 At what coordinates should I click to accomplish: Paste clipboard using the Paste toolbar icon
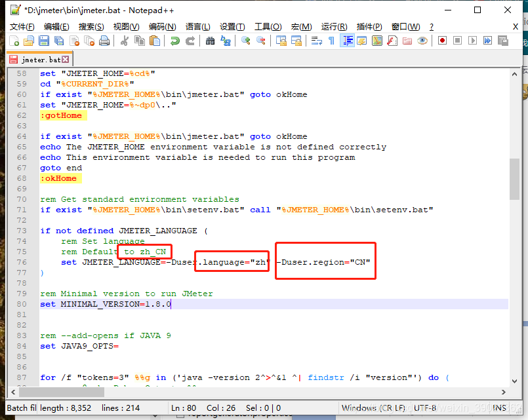tap(155, 41)
